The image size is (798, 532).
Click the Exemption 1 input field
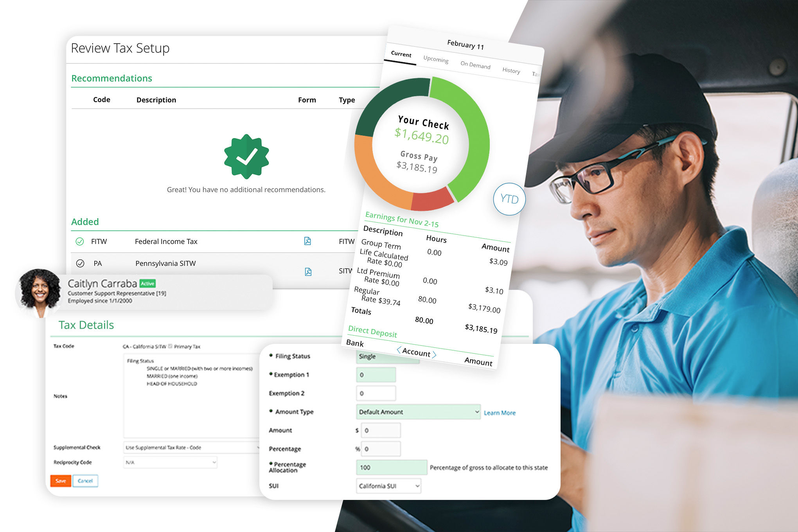pos(376,375)
